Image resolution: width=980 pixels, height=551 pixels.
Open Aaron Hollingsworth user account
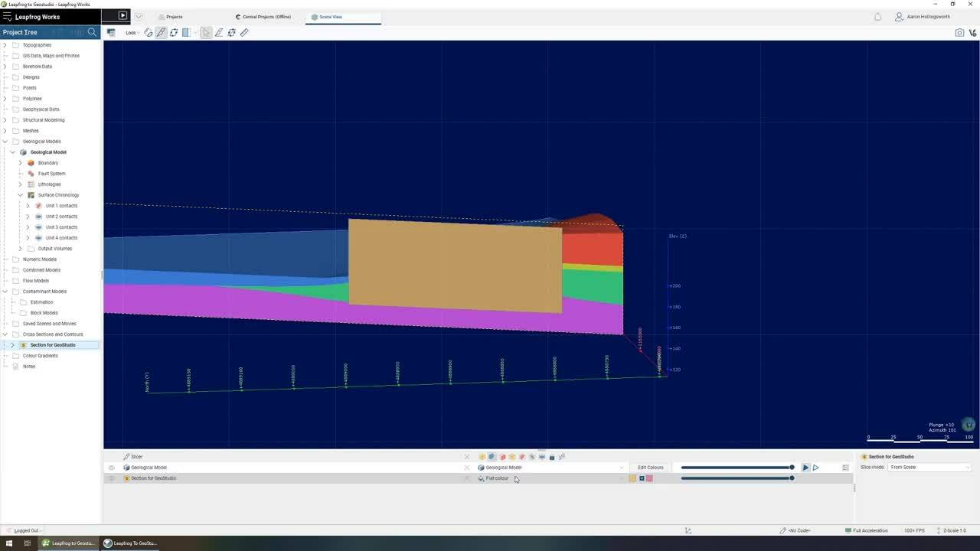tap(923, 17)
